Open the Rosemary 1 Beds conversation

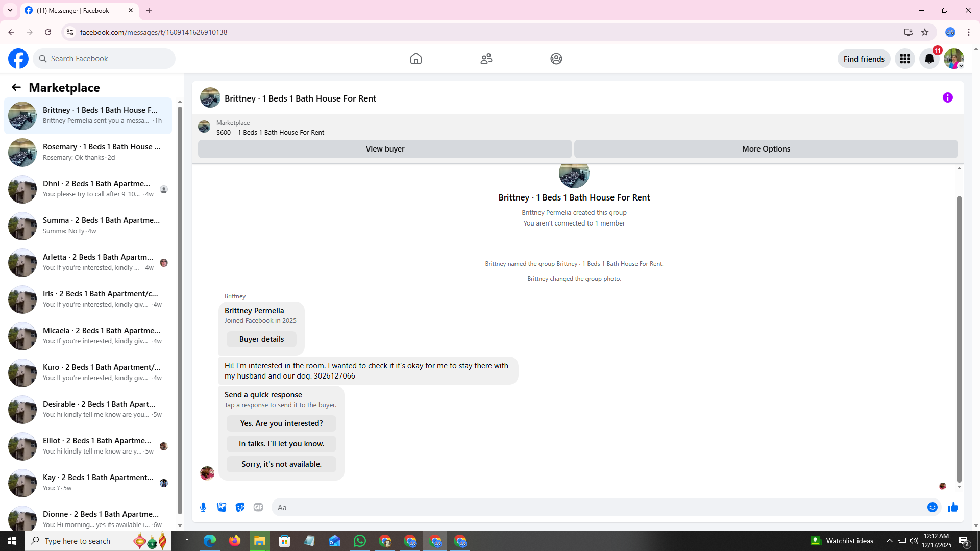click(x=88, y=152)
